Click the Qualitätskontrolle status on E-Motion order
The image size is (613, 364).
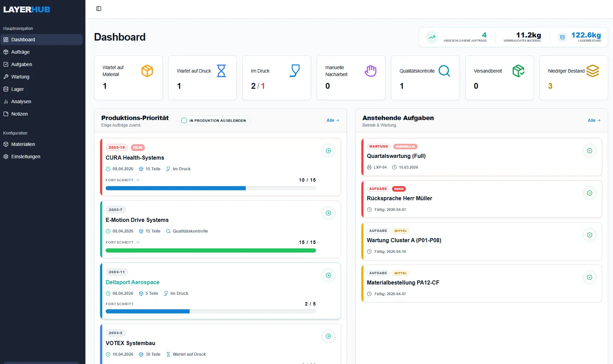point(187,231)
